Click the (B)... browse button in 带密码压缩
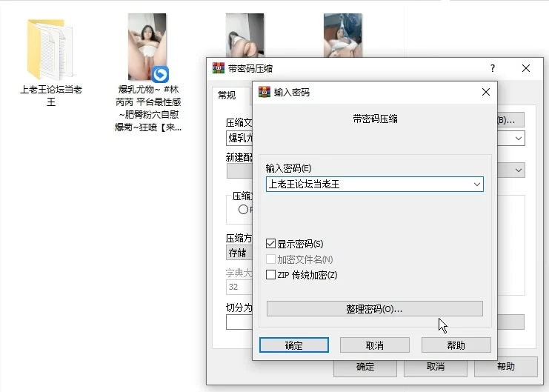 pyautogui.click(x=510, y=120)
